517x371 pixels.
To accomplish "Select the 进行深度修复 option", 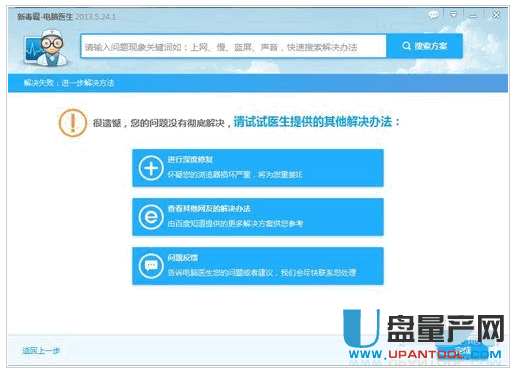I will (258, 168).
